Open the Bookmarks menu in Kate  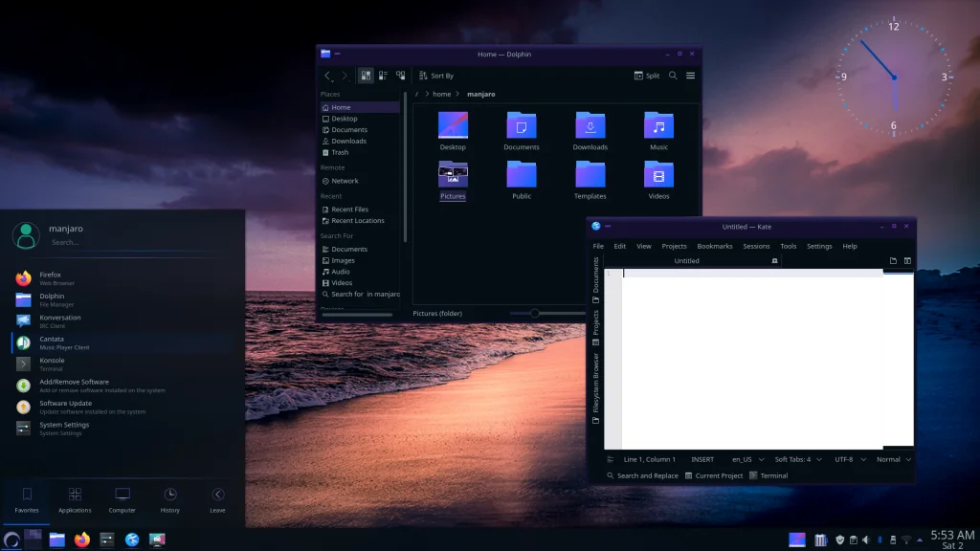tap(714, 246)
